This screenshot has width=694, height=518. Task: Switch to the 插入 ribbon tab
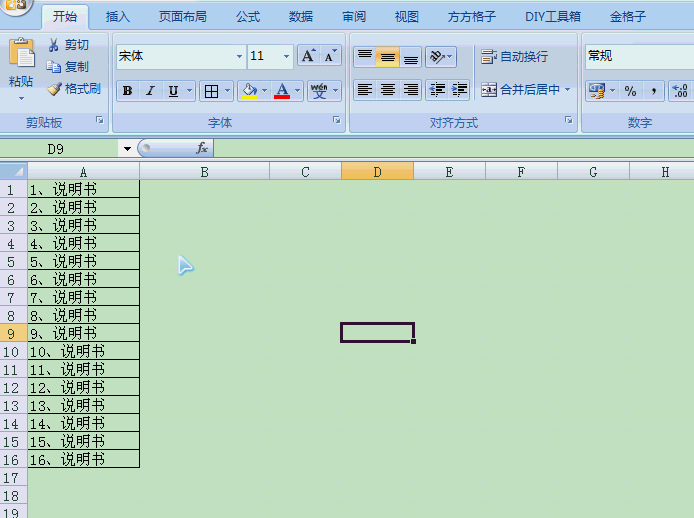tap(118, 17)
